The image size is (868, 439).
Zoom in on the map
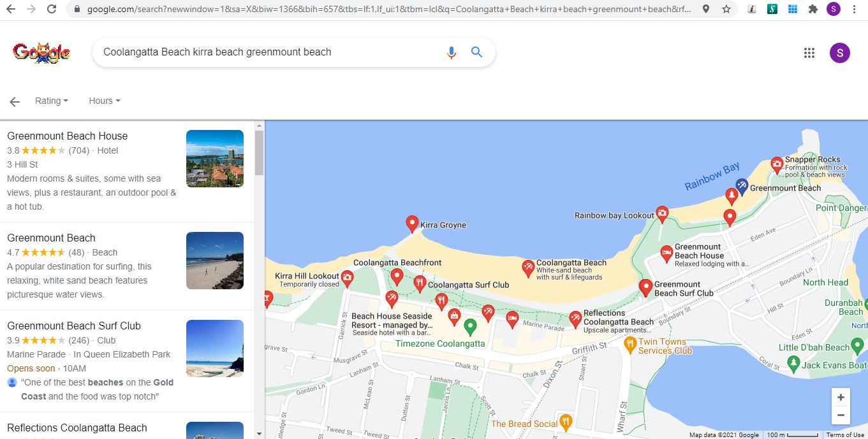841,398
